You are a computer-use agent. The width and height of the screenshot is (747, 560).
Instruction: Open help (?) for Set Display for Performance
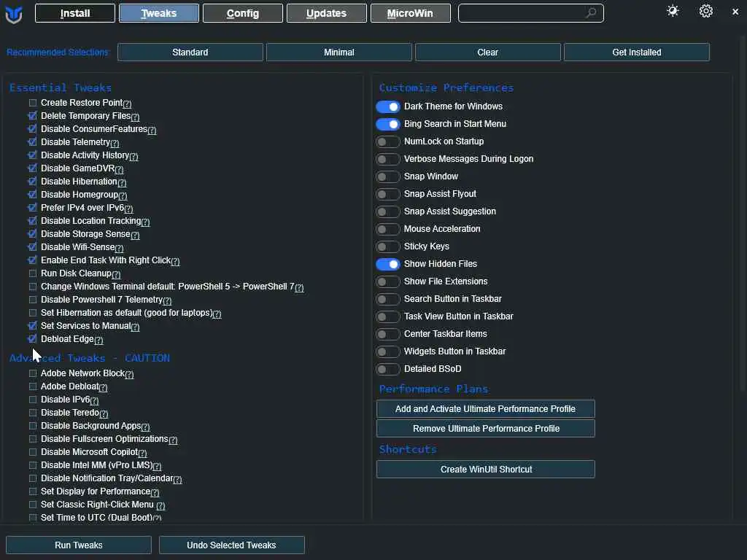click(x=155, y=492)
